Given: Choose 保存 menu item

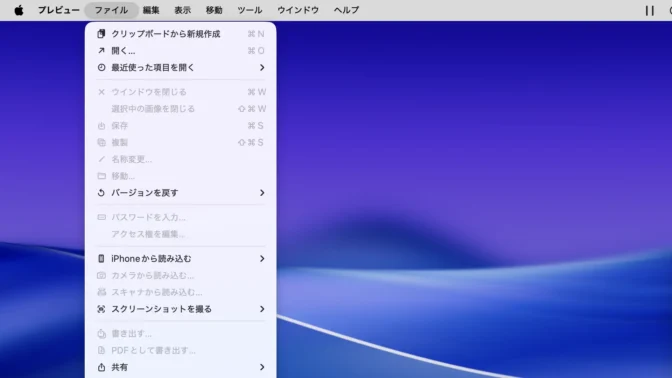Looking at the screenshot, I should 180,126.
